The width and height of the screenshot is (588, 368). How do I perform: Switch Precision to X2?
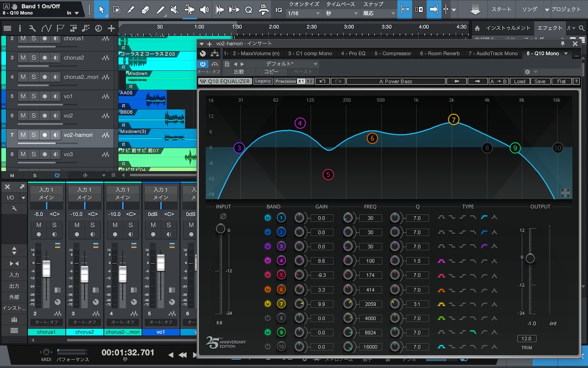pyautogui.click(x=309, y=82)
